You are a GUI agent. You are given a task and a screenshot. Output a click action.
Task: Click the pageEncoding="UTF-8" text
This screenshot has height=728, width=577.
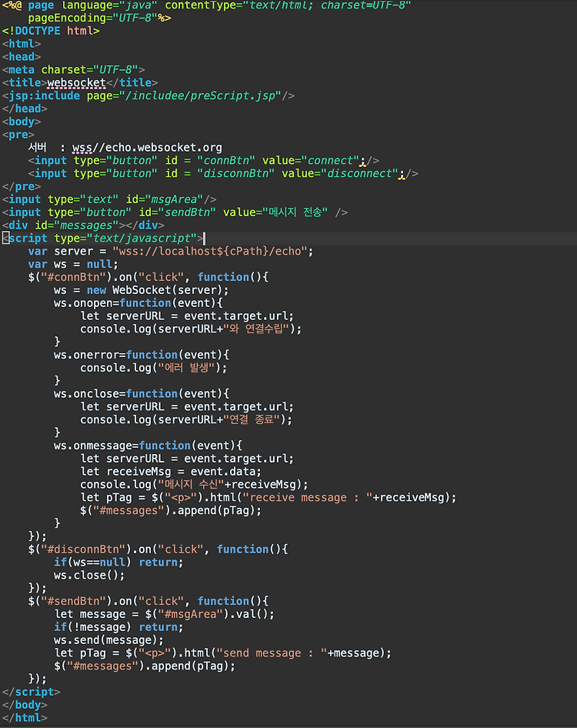pos(92,18)
